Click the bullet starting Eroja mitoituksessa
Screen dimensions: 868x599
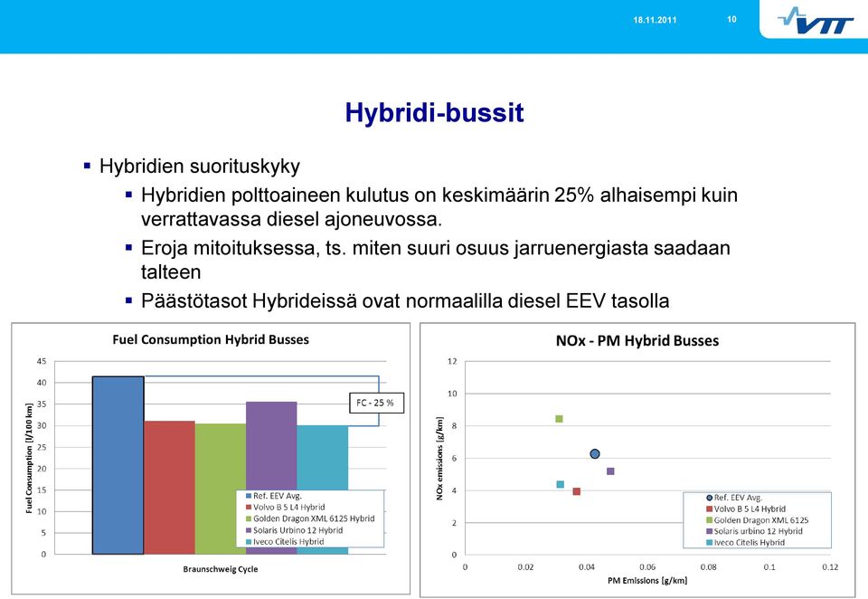click(435, 260)
